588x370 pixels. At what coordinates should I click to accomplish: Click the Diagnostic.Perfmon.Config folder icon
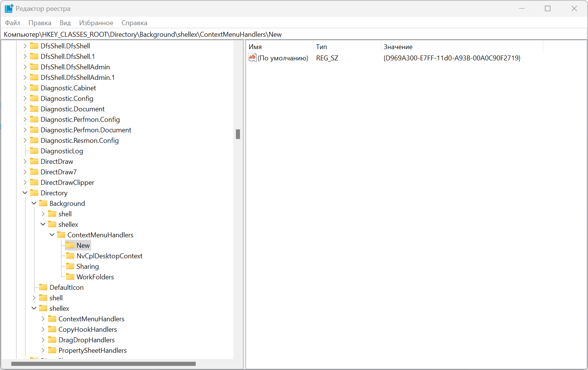[x=34, y=119]
